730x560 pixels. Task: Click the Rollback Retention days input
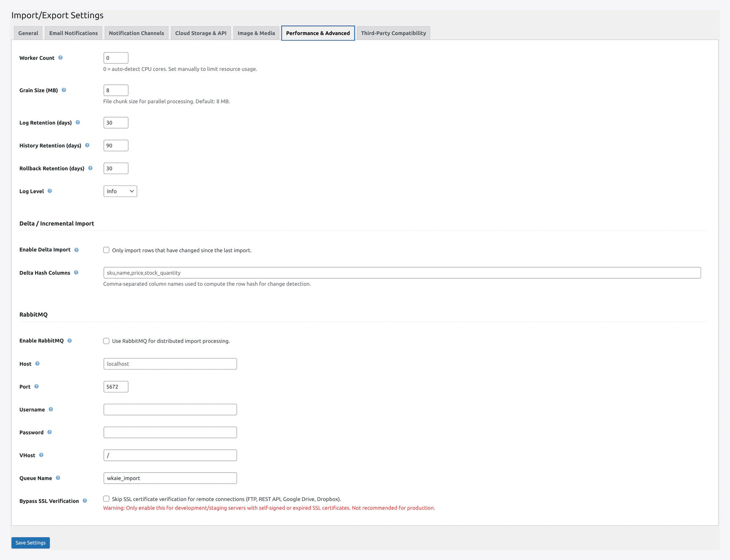tap(116, 168)
